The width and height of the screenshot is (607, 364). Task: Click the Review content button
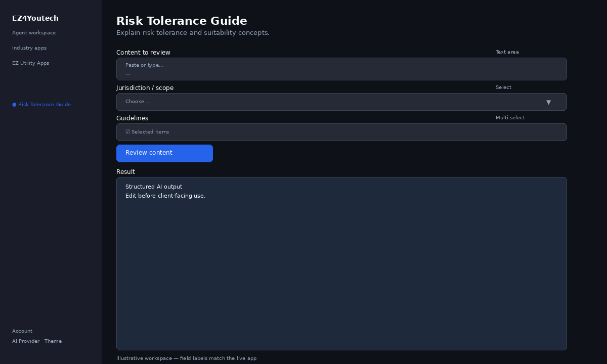(x=164, y=153)
